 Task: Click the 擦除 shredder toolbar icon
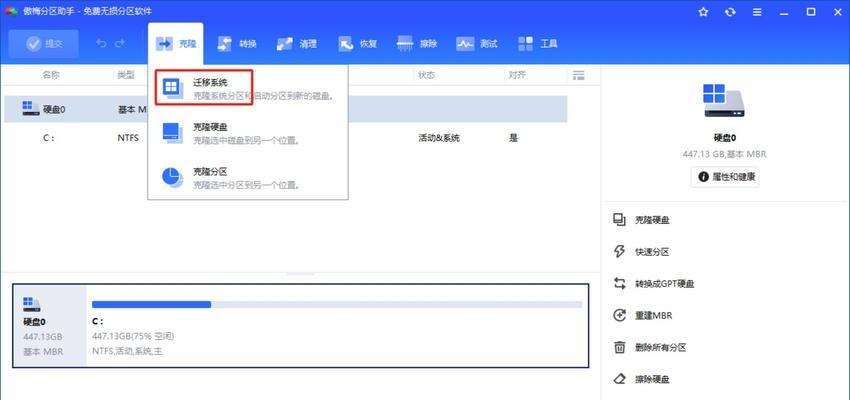[405, 44]
